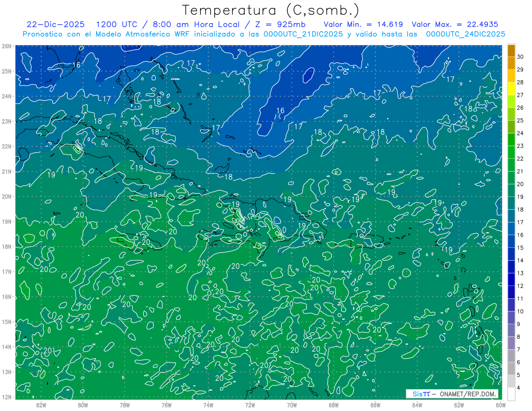
Task: Click the chart title 'Temperatura (C,somb.)'
Action: click(270, 10)
